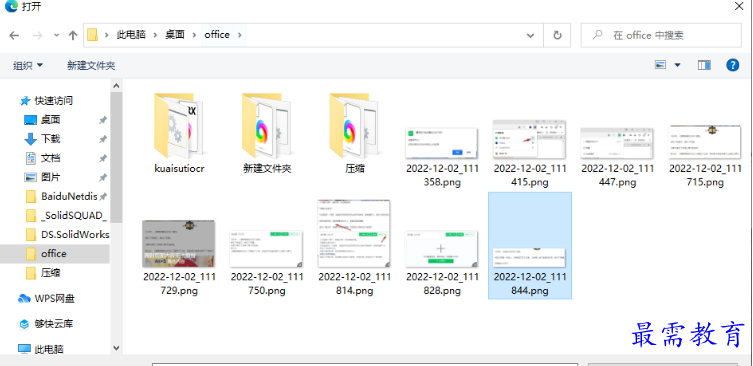753x366 pixels.
Task: Select 快速访问 in the sidebar
Action: (53, 101)
